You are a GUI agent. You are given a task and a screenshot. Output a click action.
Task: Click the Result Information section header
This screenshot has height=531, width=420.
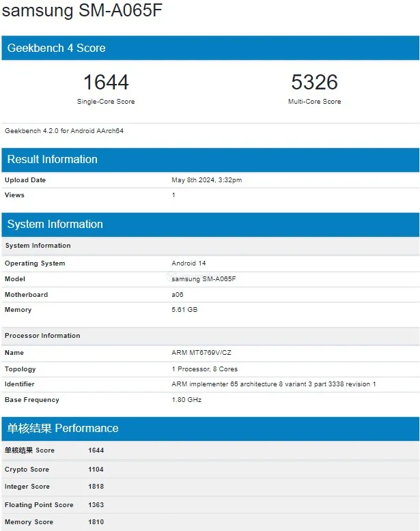pyautogui.click(x=53, y=159)
